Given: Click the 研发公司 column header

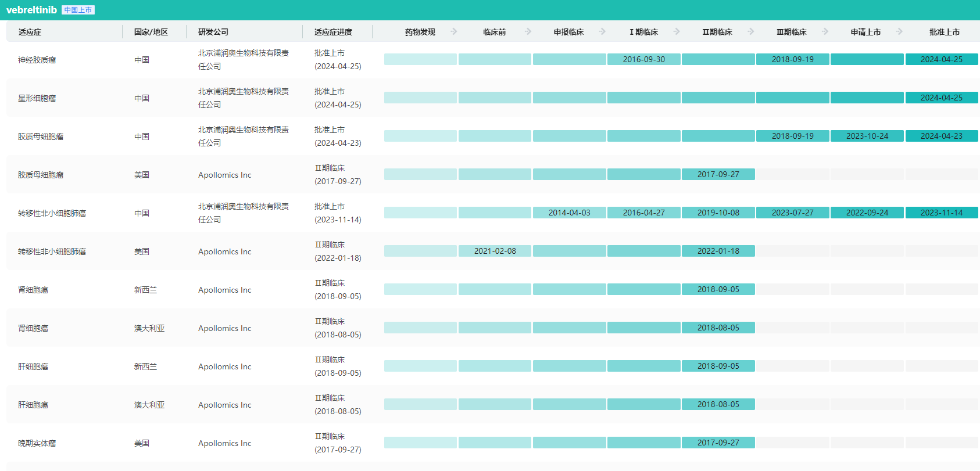Looking at the screenshot, I should coord(213,32).
